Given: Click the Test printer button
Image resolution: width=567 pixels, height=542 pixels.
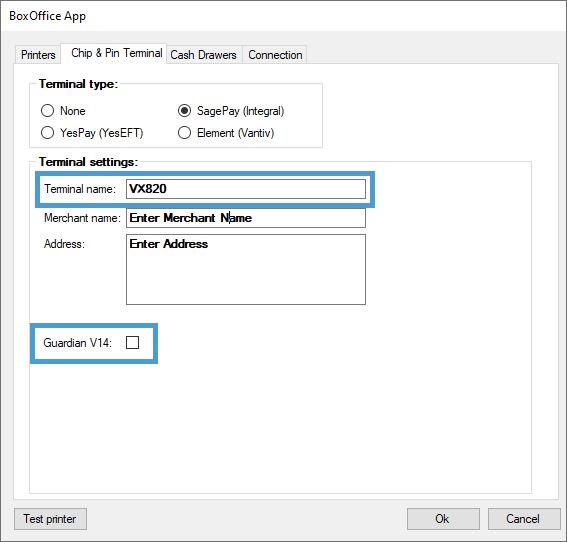Looking at the screenshot, I should pos(50,519).
